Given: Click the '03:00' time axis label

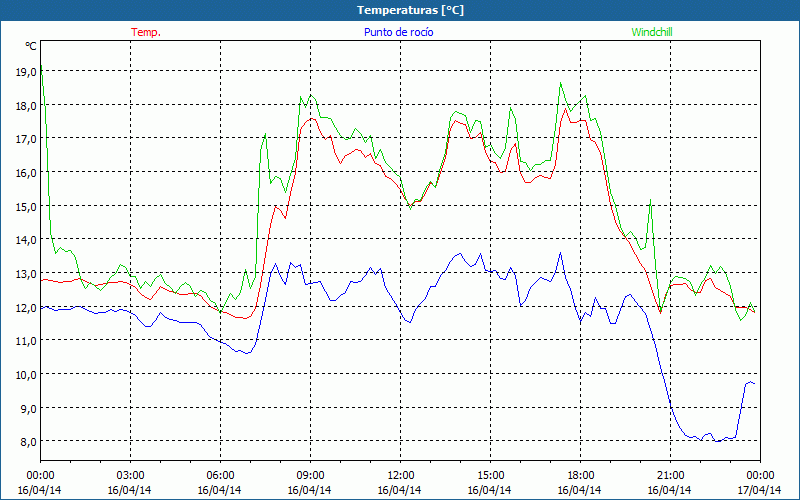Looking at the screenshot, I should click(x=130, y=476).
